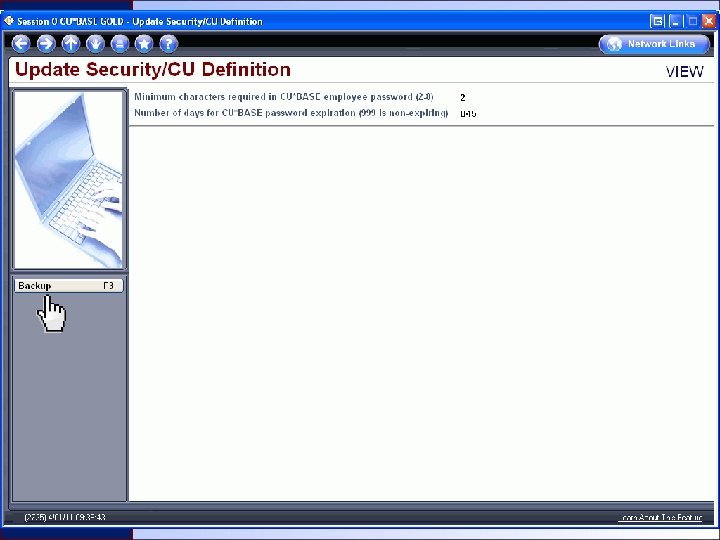The width and height of the screenshot is (720, 540).
Task: Click the print toolbar icon
Action: (119, 44)
